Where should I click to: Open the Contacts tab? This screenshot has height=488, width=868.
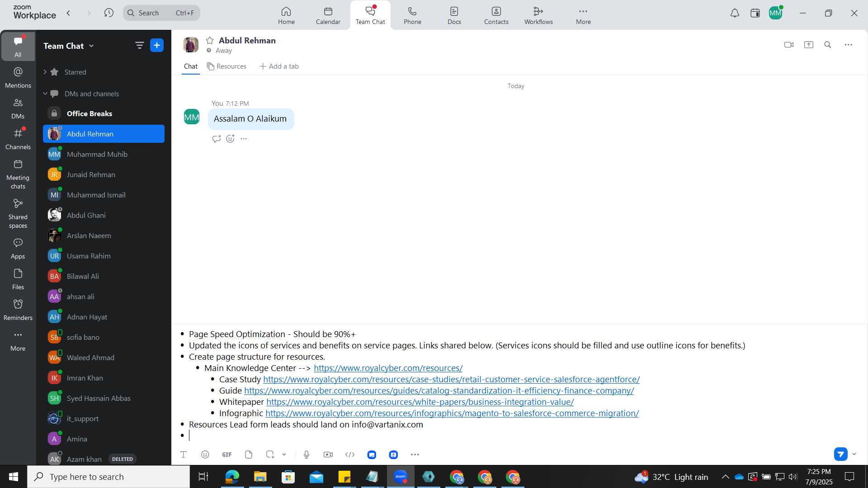click(x=496, y=15)
